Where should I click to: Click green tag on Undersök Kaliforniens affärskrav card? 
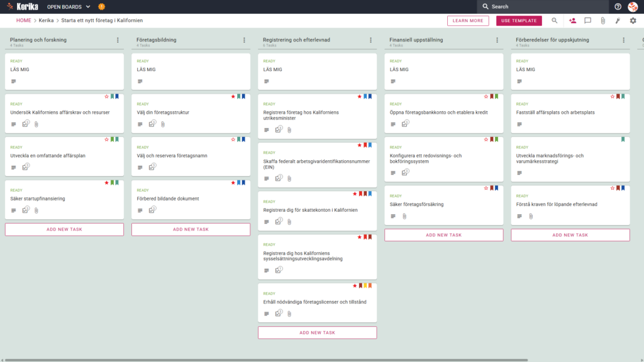tap(112, 96)
